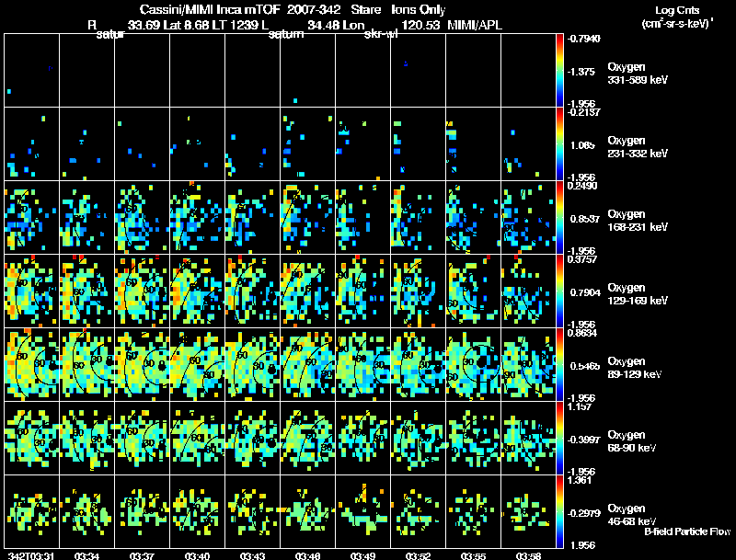Open the 89-129 keV image panel at 03:31
This screenshot has height=560, width=736.
click(x=31, y=364)
